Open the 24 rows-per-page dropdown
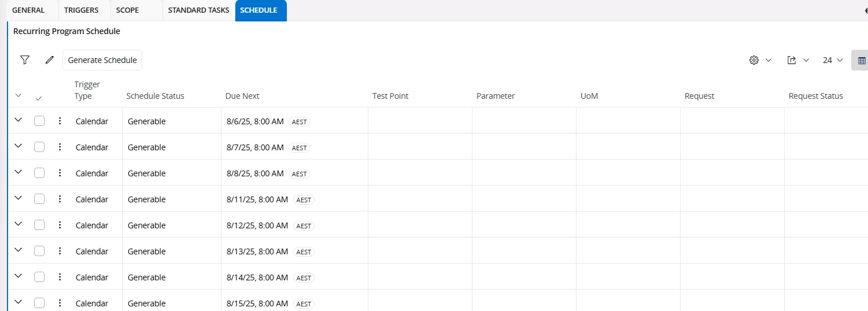Image resolution: width=868 pixels, height=311 pixels. click(833, 60)
